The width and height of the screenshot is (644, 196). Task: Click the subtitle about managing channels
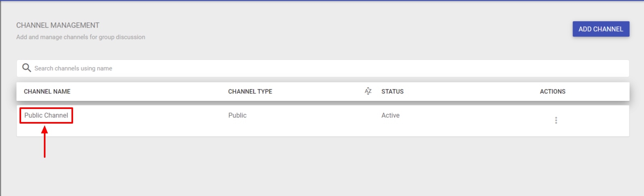pos(81,37)
